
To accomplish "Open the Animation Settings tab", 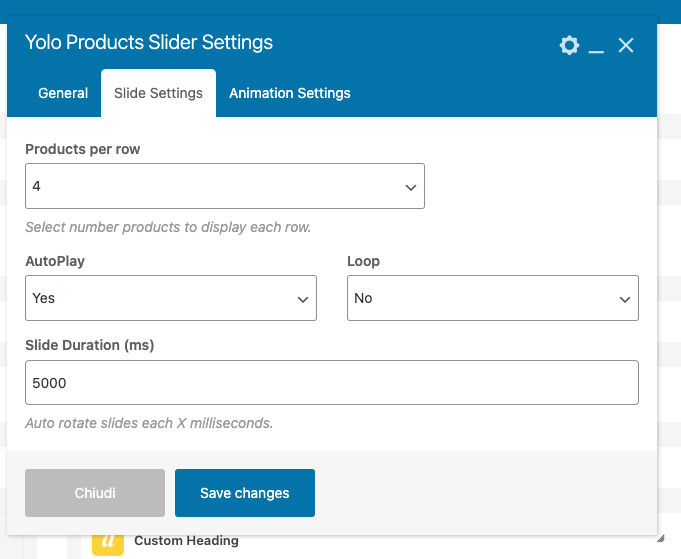I will (290, 93).
